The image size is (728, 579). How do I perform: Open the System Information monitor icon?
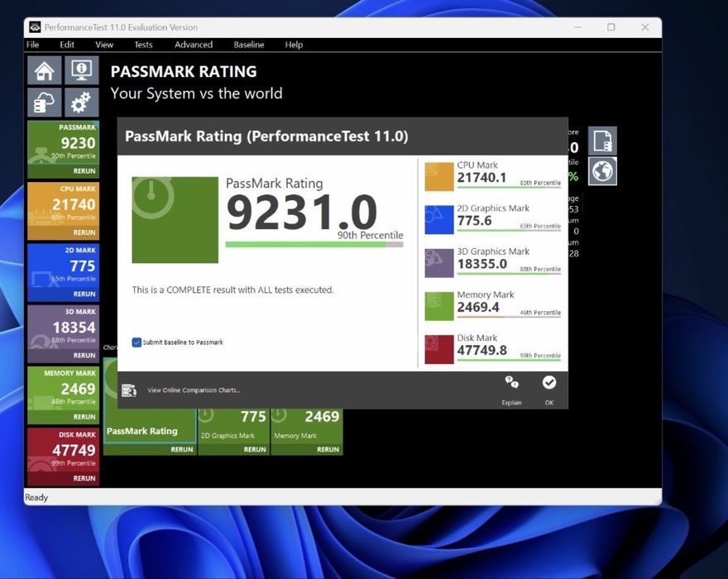point(81,70)
